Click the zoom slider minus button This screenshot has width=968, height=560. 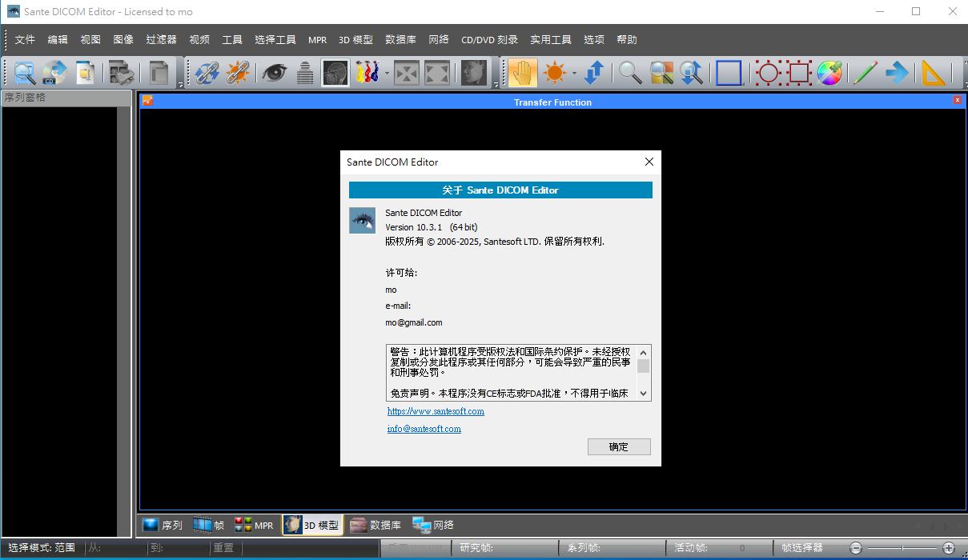click(855, 548)
